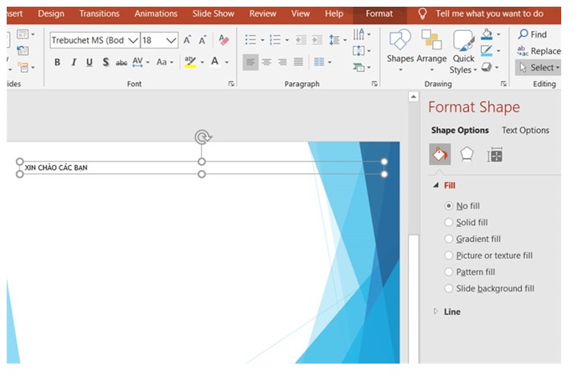Expand the Line section
Image resolution: width=588 pixels, height=382 pixels.
click(x=436, y=312)
